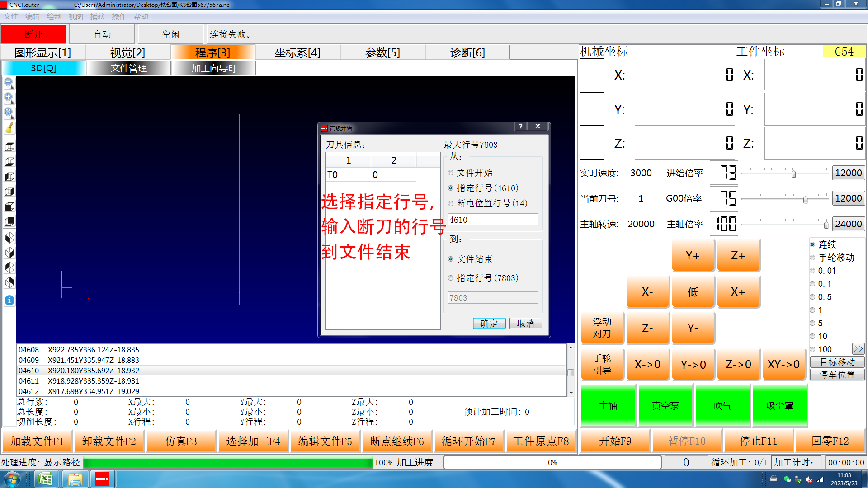The image size is (868, 488).
Task: Select 文件开始 radio option
Action: coord(451,173)
